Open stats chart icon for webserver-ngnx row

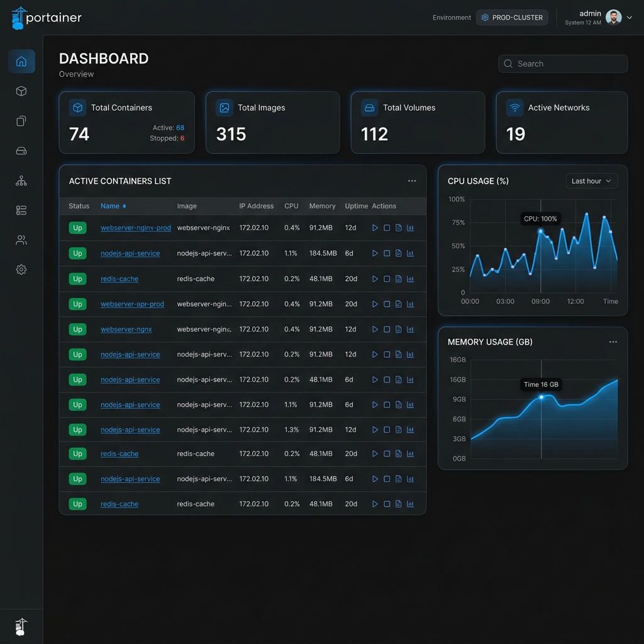[410, 330]
